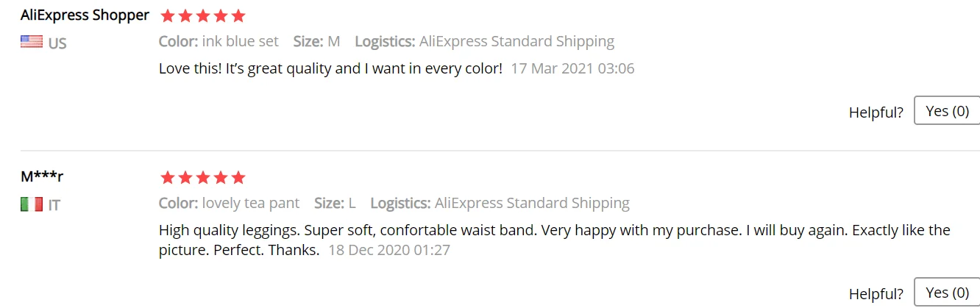
Task: Click the M***r reviewer name
Action: (x=42, y=176)
